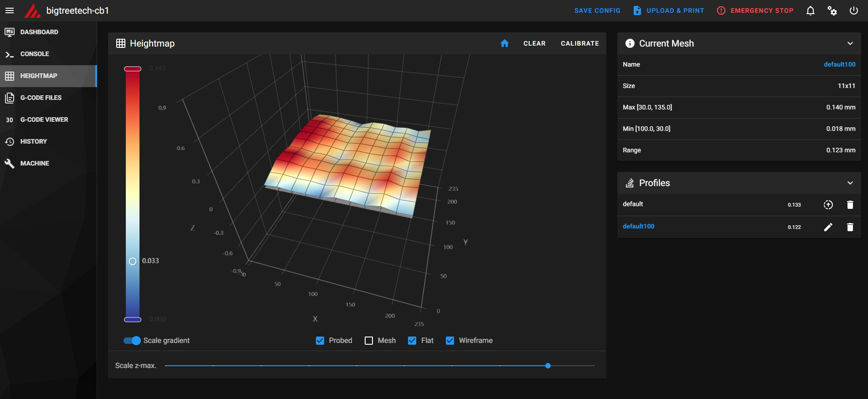The image size is (868, 399).
Task: Uncheck the Probed checkbox
Action: pyautogui.click(x=320, y=341)
